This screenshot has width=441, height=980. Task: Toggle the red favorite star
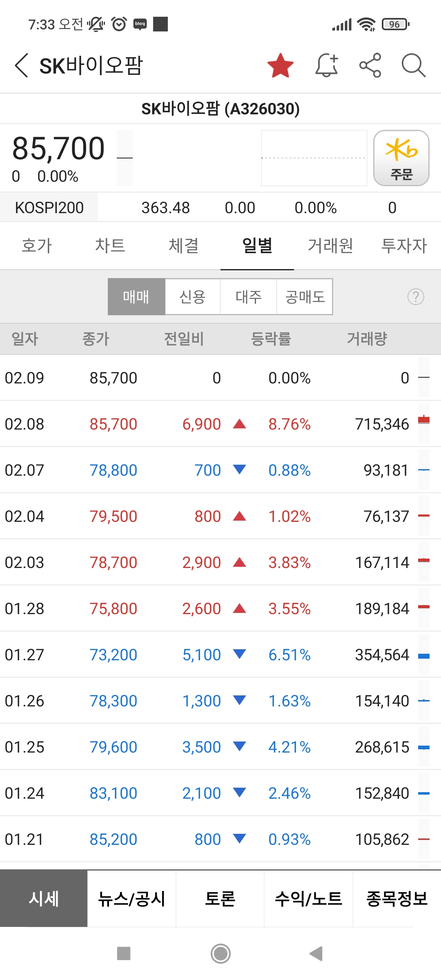[x=281, y=65]
